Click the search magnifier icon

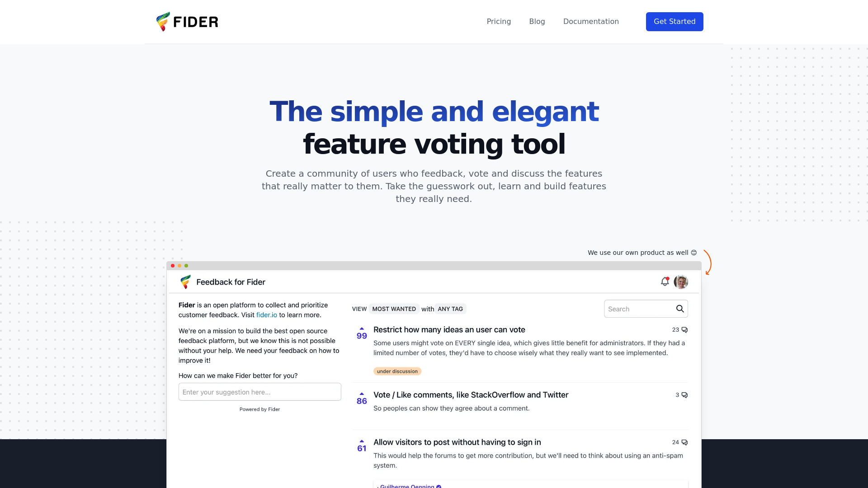tap(679, 309)
